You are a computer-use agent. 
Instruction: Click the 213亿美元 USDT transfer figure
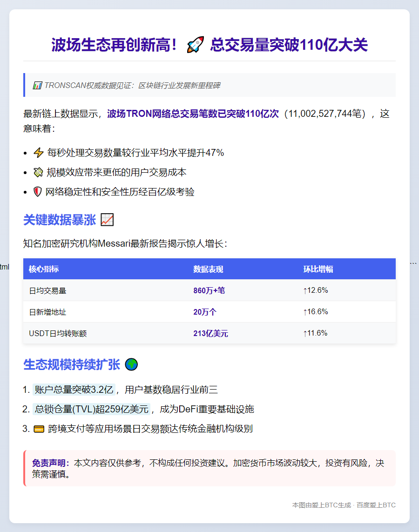tap(210, 333)
